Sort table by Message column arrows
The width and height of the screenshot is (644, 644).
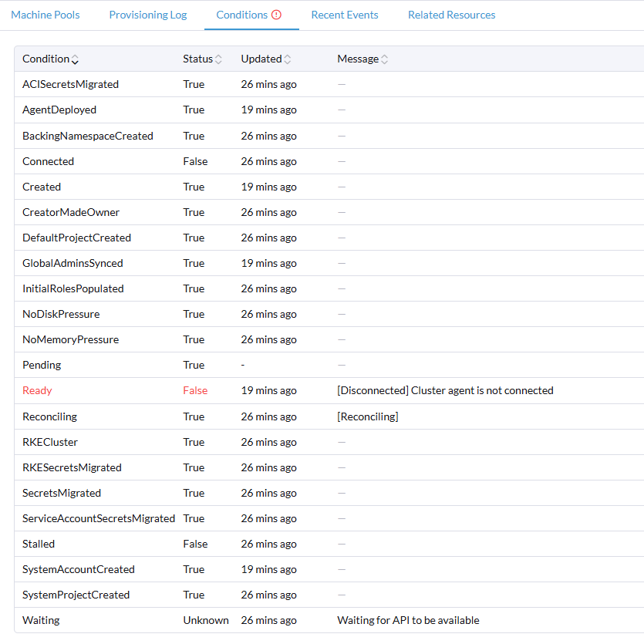(384, 59)
